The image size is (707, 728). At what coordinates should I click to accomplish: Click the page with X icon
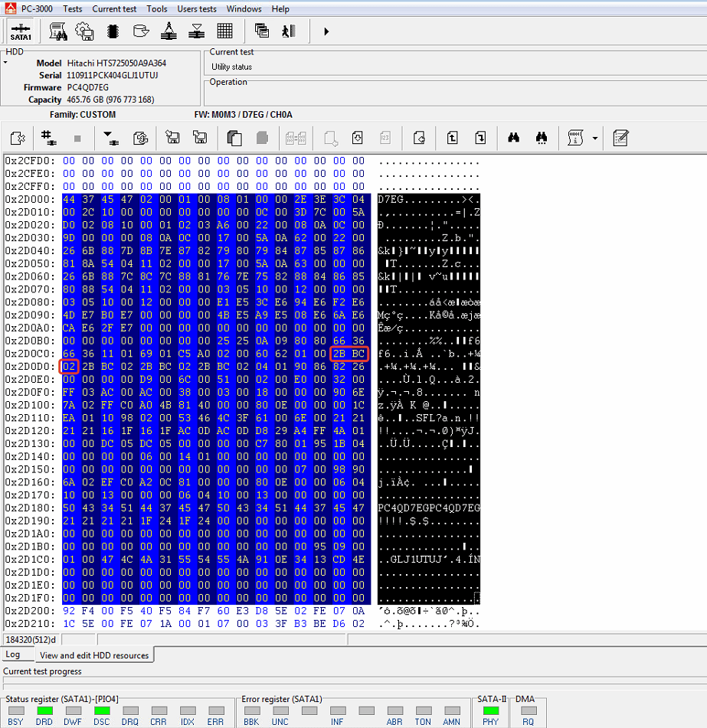(x=18, y=138)
